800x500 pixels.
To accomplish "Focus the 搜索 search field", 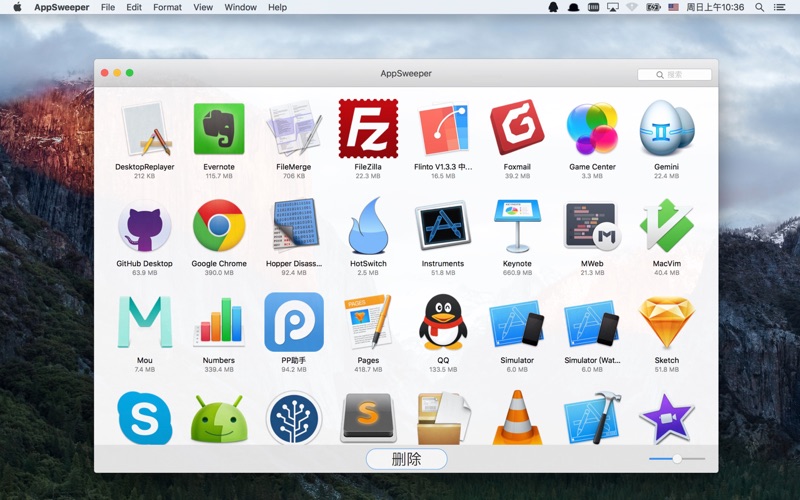I will pyautogui.click(x=674, y=74).
